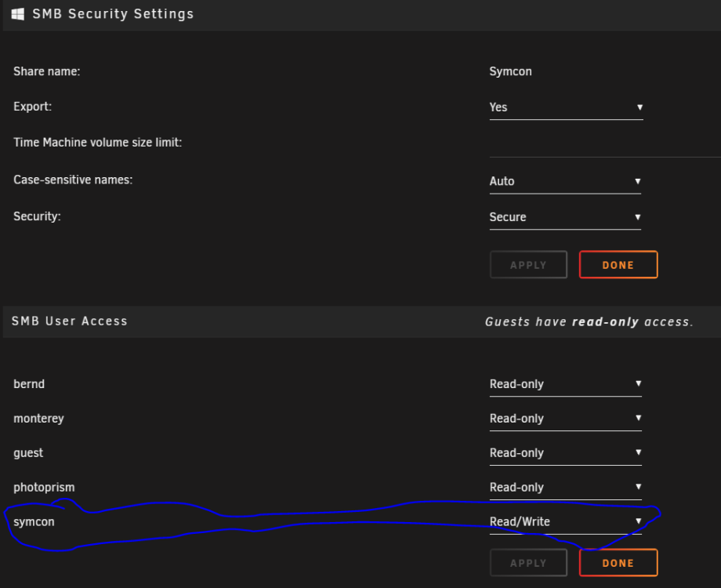Image resolution: width=721 pixels, height=588 pixels.
Task: Click the Windows logo icon beside SMB Security Settings
Action: pyautogui.click(x=18, y=14)
